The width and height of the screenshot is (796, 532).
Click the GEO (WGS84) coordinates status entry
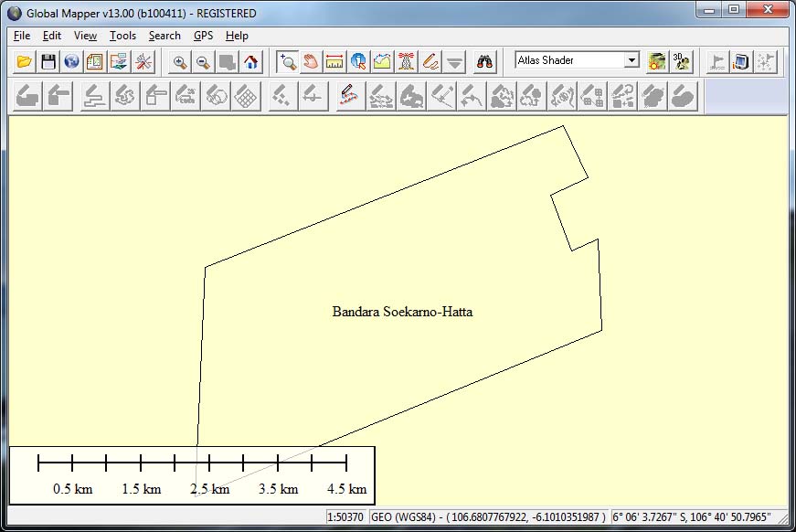click(488, 516)
